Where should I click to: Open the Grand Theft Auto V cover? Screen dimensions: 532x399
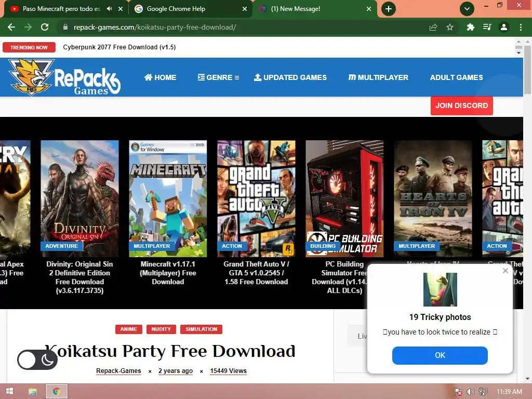256,198
